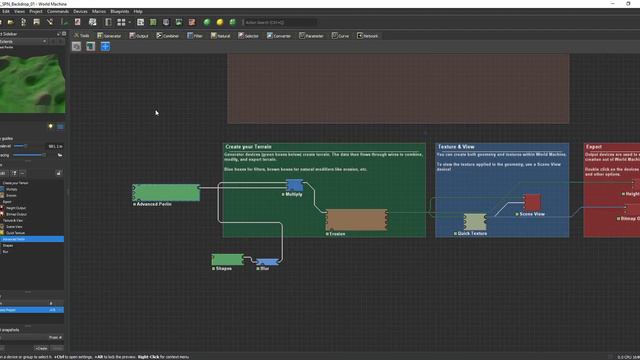Click the teal tool icon below Tools tab
640x360 pixels.
[x=91, y=47]
